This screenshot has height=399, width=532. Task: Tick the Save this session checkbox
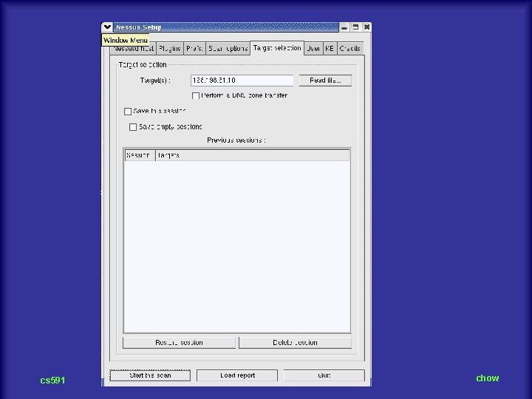(x=128, y=112)
